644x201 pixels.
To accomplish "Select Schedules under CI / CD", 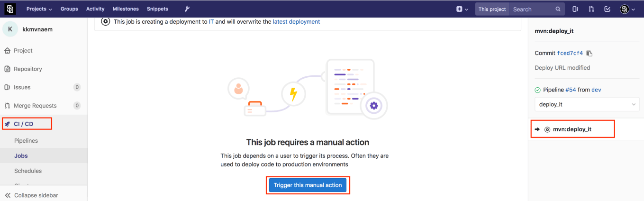I will pos(28,171).
